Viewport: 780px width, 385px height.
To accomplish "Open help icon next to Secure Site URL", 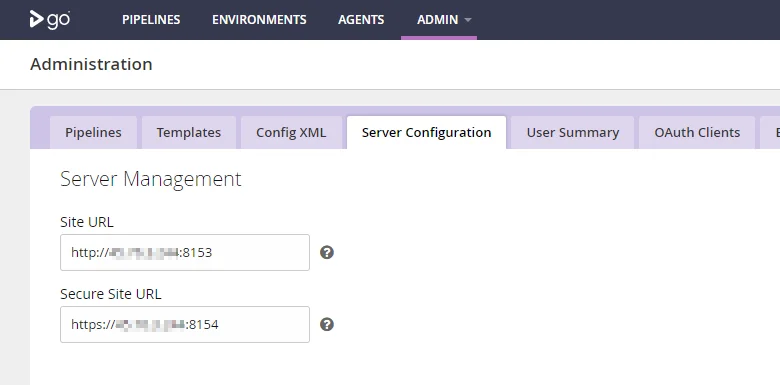I will click(327, 324).
